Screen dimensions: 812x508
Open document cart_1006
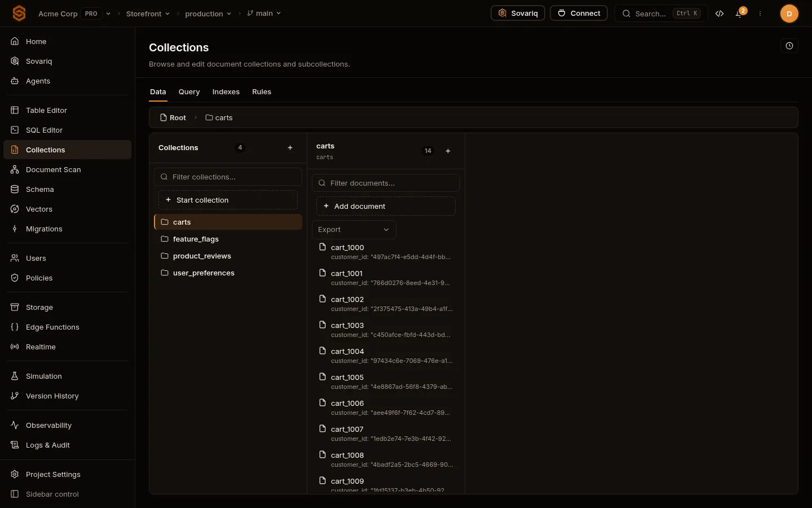tap(386, 408)
